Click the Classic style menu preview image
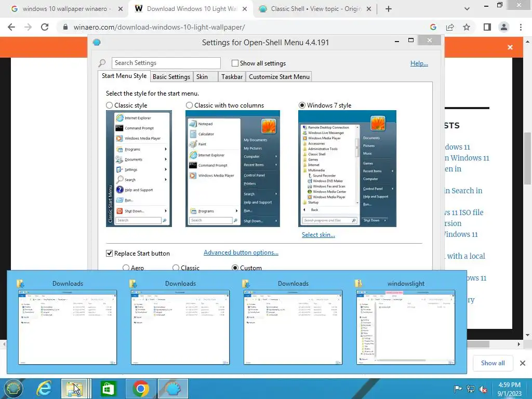The height and width of the screenshot is (399, 532). coord(139,169)
